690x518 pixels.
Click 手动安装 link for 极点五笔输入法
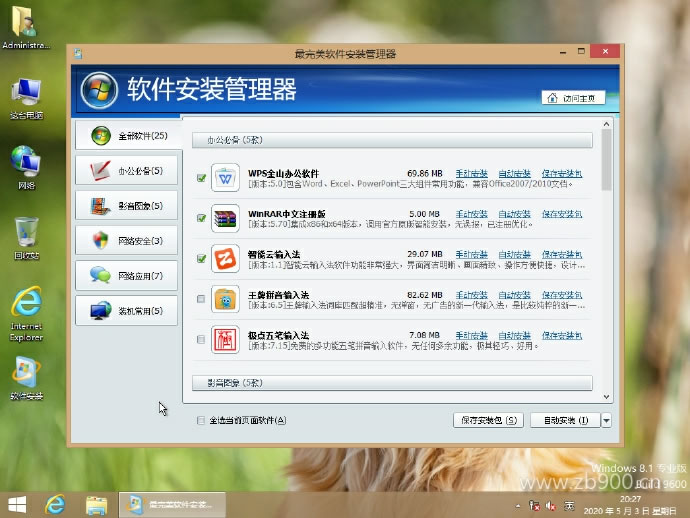pos(471,335)
